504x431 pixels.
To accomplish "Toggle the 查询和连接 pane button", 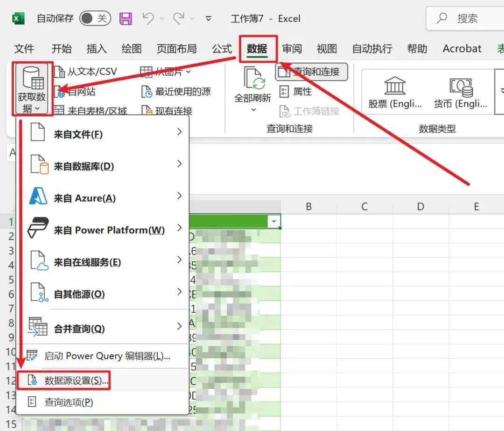I will pos(311,72).
